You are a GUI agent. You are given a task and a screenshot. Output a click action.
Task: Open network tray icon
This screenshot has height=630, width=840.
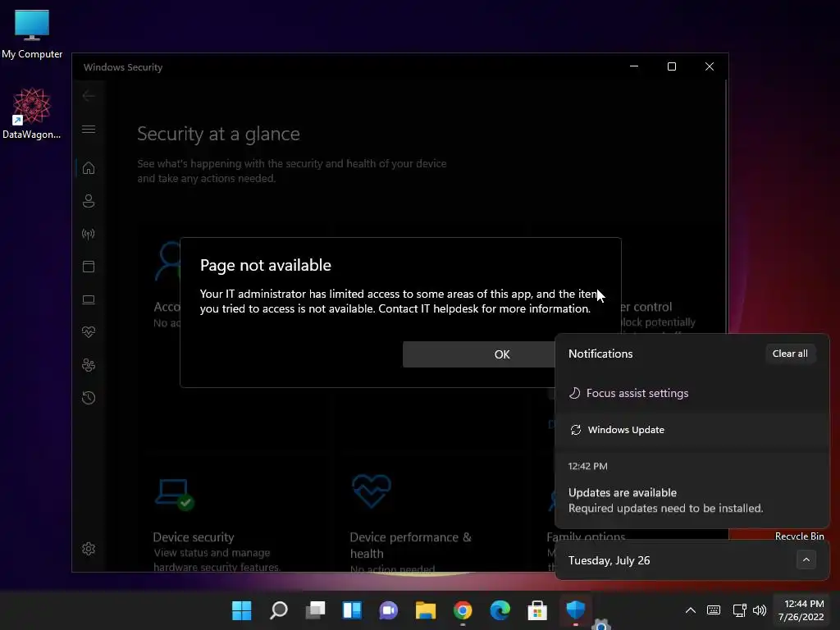pos(740,609)
